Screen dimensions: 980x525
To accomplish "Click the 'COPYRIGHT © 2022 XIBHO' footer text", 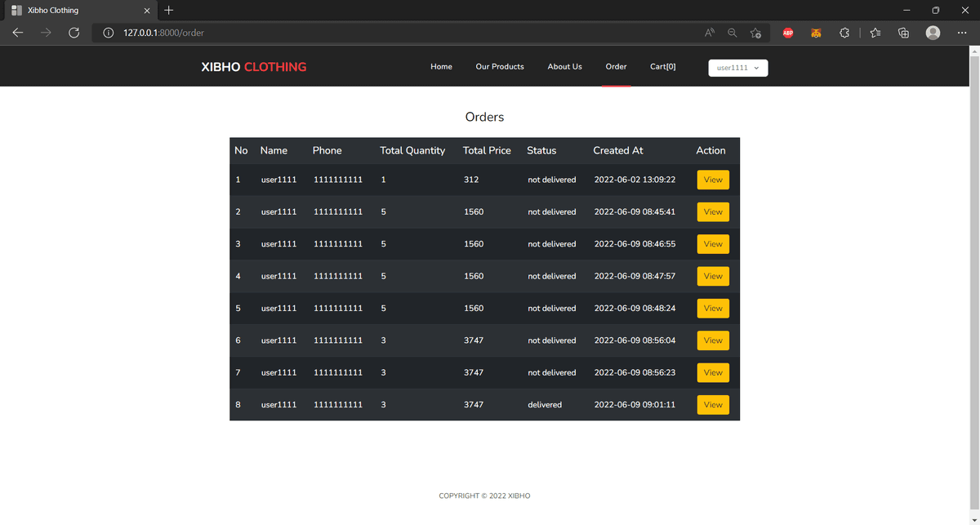I will pos(484,496).
